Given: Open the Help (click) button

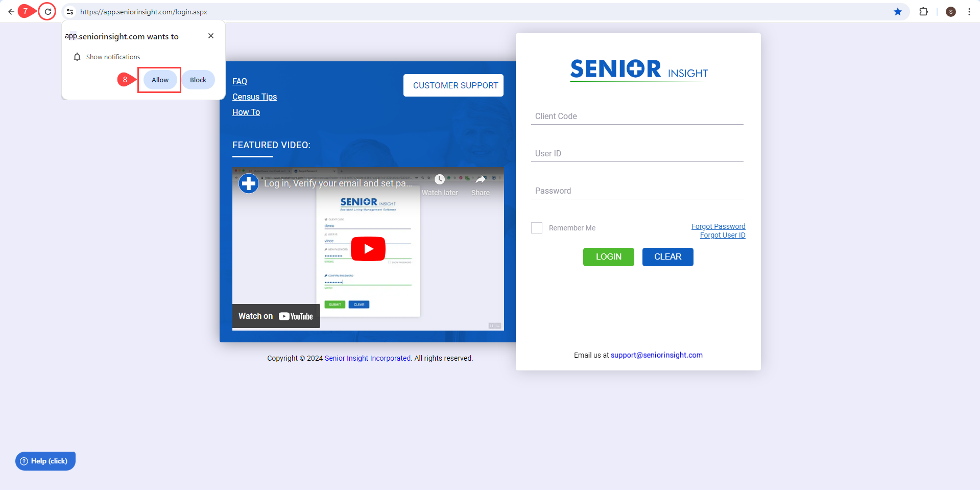Looking at the screenshot, I should click(45, 461).
